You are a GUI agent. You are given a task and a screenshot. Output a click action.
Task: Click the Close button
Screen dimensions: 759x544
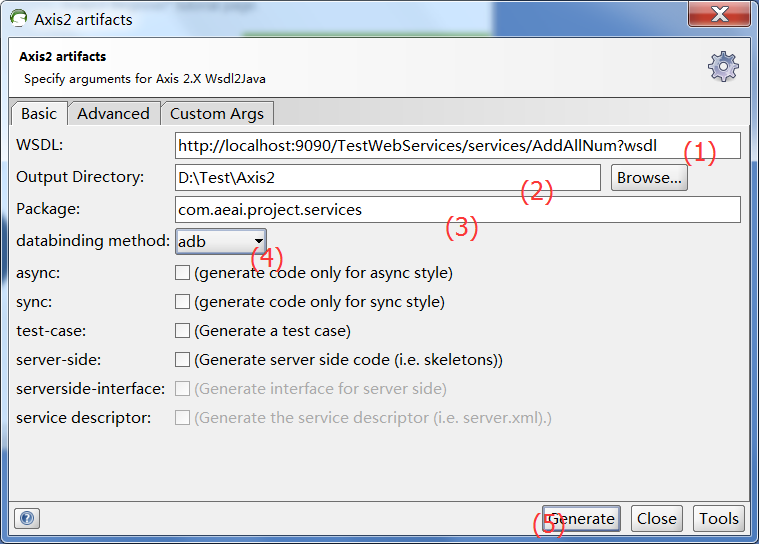pyautogui.click(x=657, y=518)
